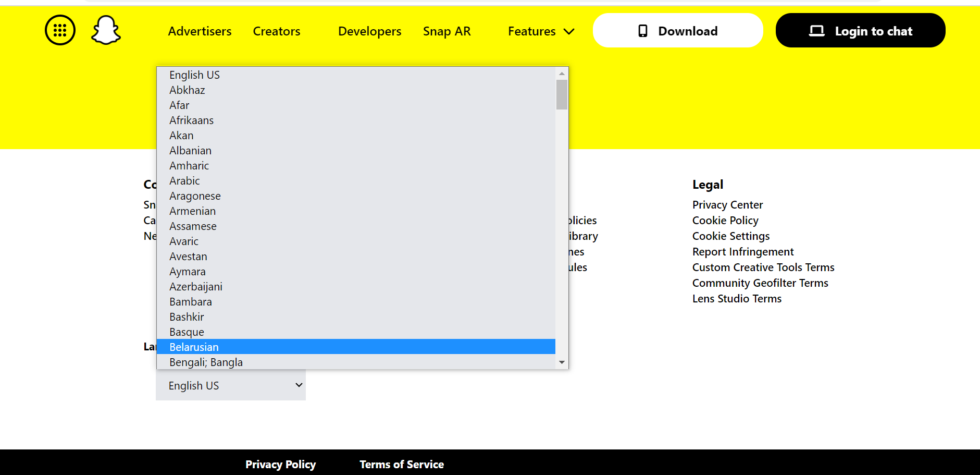Expand the Features dropdown menu
Viewport: 980px width, 475px height.
pyautogui.click(x=541, y=31)
